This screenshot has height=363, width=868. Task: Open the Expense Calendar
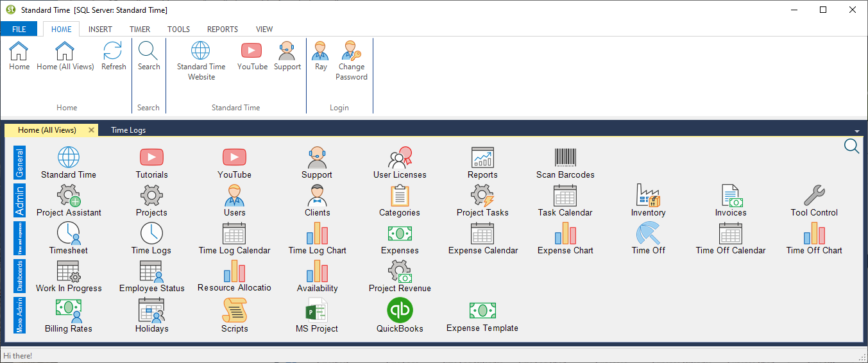[482, 239]
